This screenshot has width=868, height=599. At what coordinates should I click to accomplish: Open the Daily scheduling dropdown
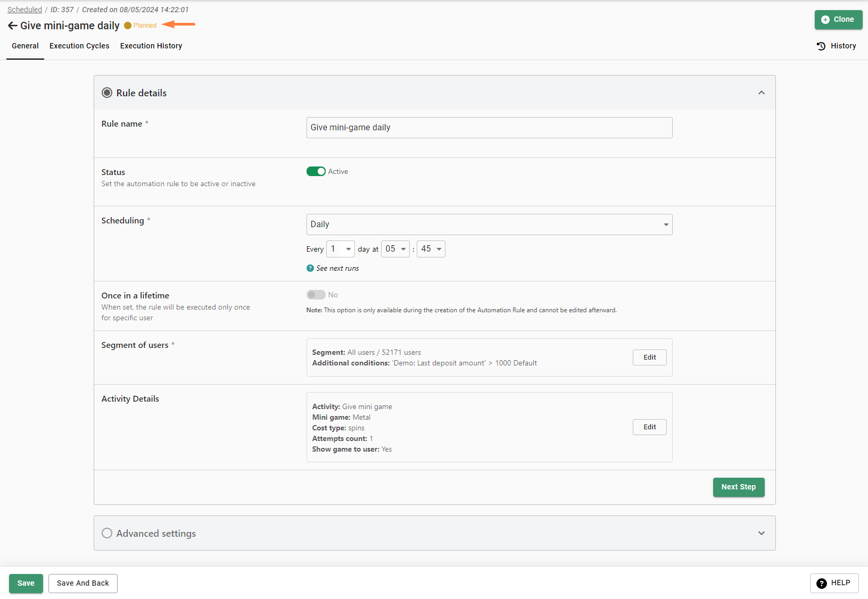(489, 224)
